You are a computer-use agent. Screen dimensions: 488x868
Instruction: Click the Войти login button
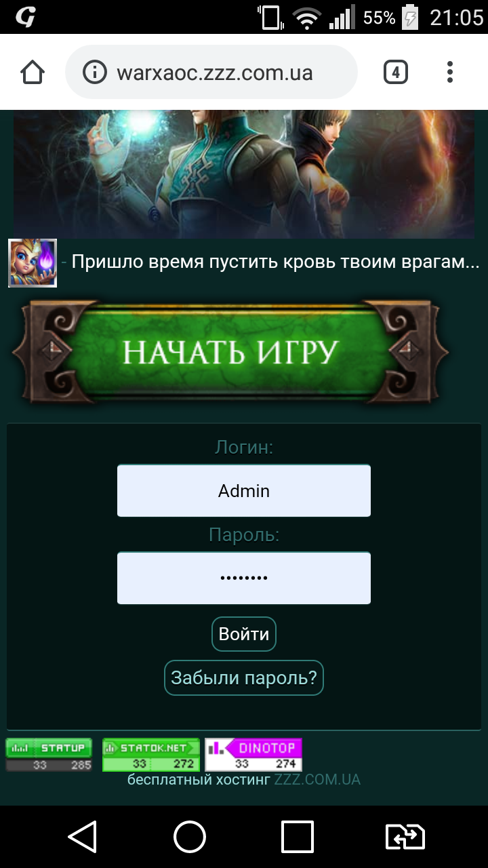click(x=244, y=634)
